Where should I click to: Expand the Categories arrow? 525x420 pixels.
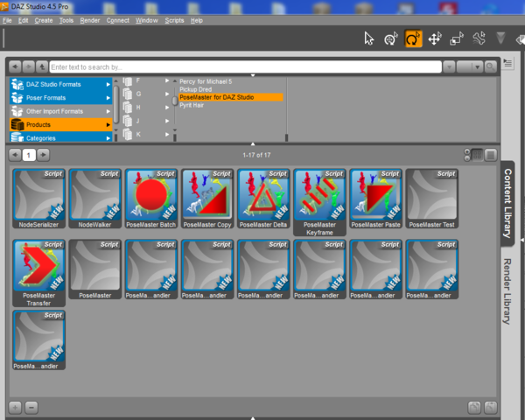click(x=108, y=138)
